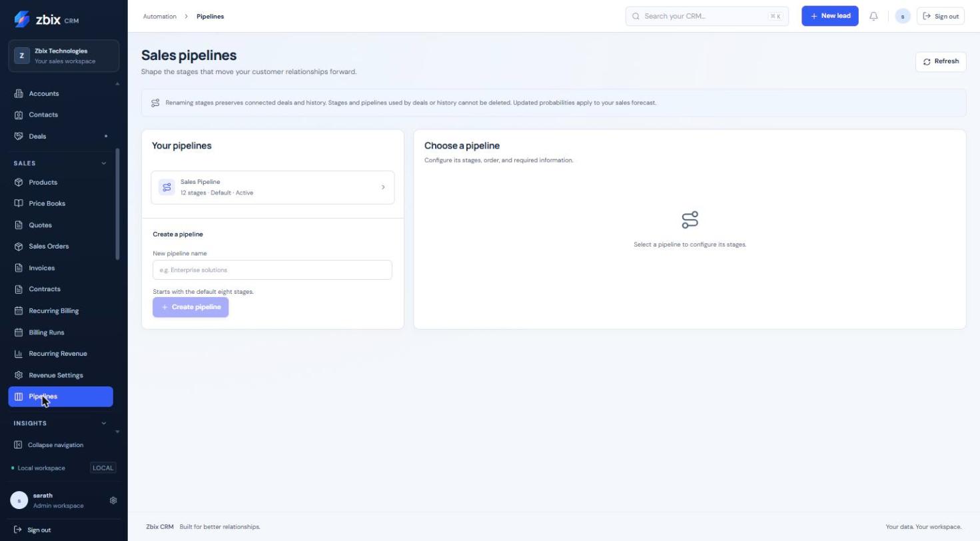
Task: Open the notifications bell
Action: pyautogui.click(x=873, y=16)
